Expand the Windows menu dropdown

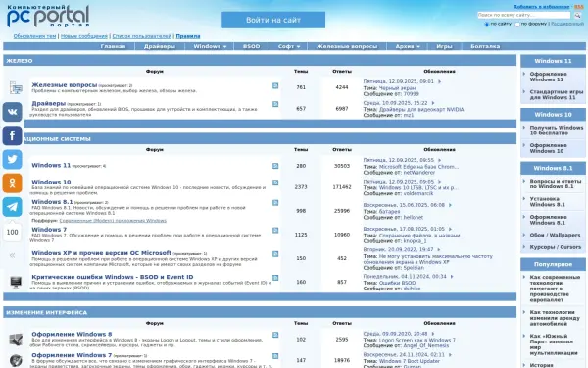[210, 46]
